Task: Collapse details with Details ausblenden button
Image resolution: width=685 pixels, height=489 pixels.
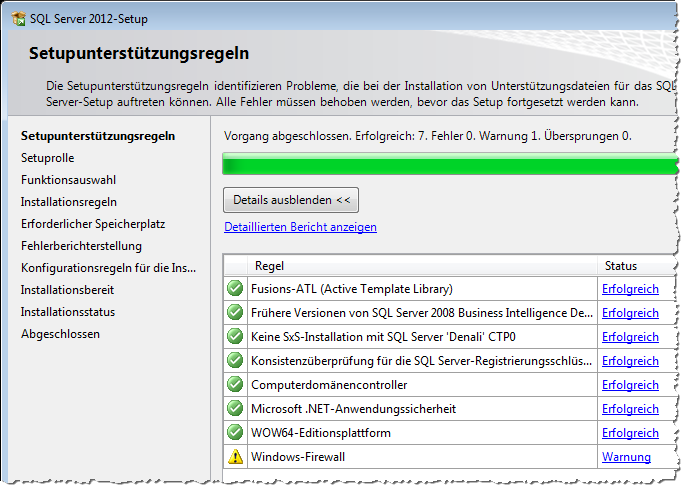Action: click(290, 200)
